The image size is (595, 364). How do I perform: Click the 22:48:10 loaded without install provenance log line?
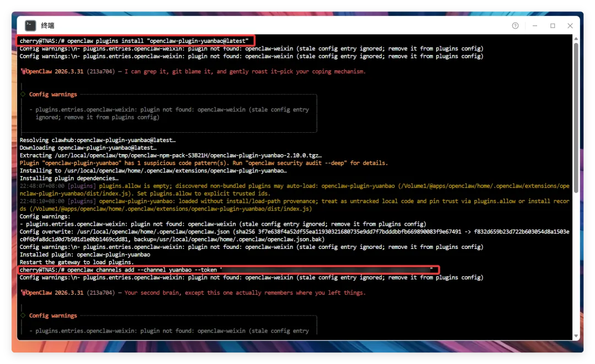pos(294,205)
